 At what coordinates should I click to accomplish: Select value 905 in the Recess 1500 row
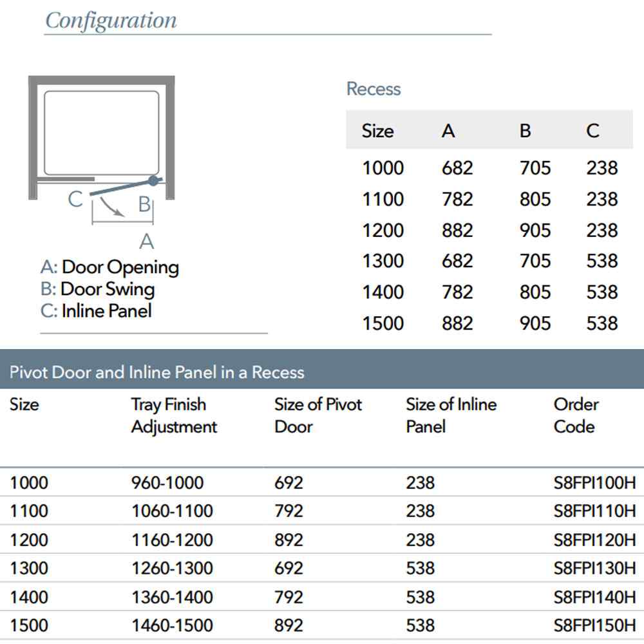pos(535,324)
